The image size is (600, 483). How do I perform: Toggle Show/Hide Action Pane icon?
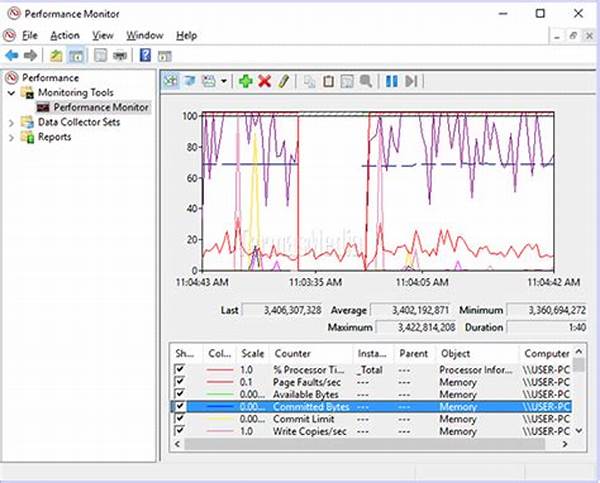[165, 56]
